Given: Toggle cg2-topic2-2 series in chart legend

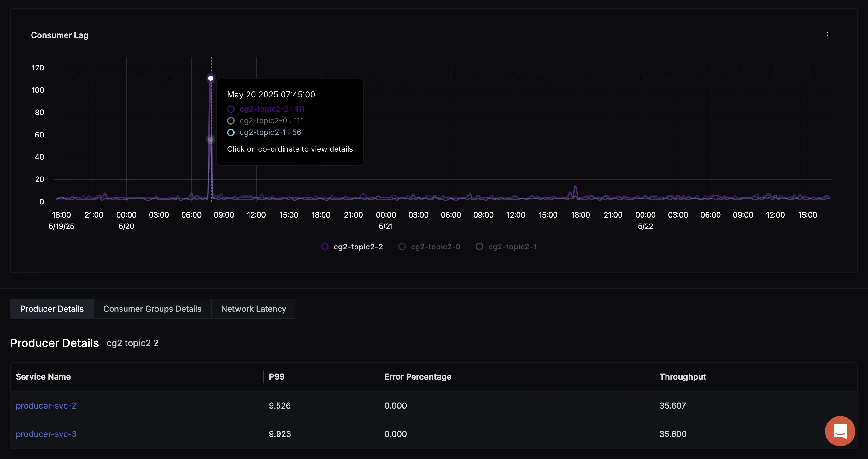Looking at the screenshot, I should [x=358, y=247].
